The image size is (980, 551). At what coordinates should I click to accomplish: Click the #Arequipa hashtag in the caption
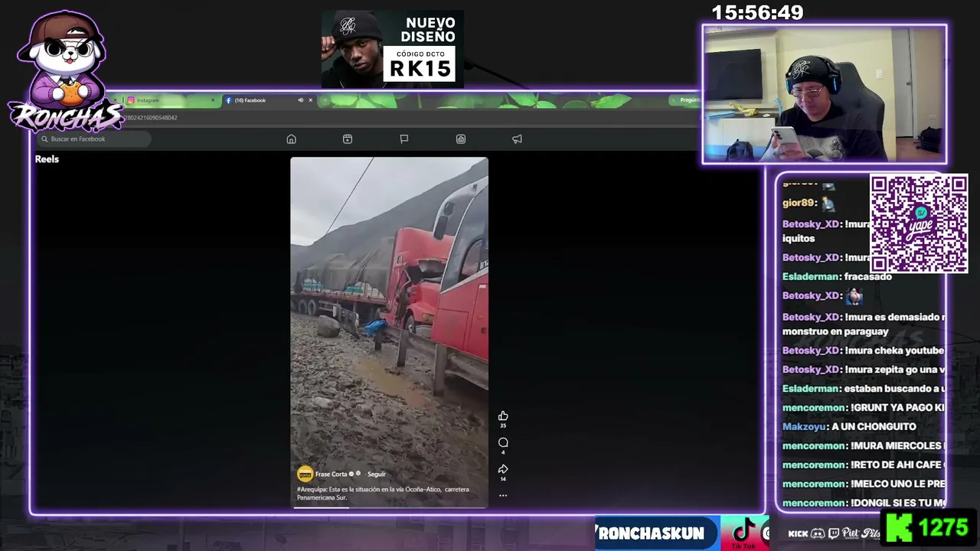(312, 489)
